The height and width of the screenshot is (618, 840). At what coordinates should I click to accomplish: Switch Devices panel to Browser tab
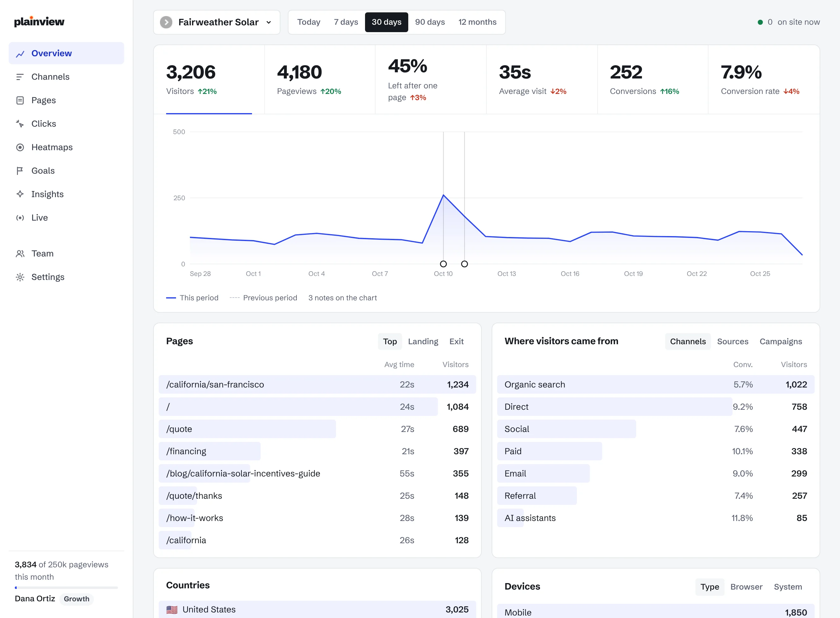[746, 587]
